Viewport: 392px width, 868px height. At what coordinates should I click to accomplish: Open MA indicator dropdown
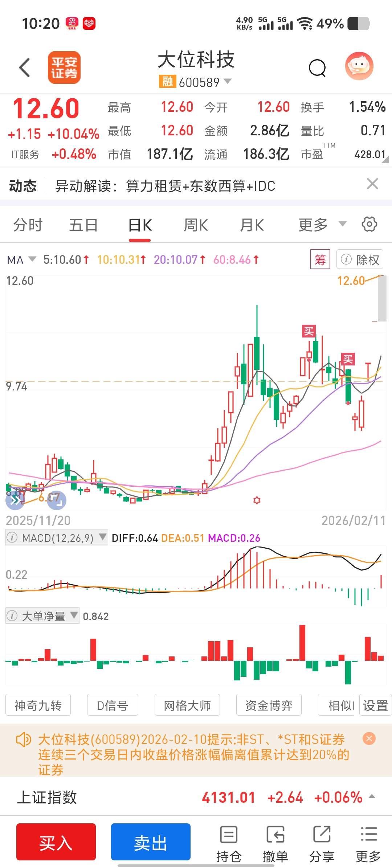(21, 260)
